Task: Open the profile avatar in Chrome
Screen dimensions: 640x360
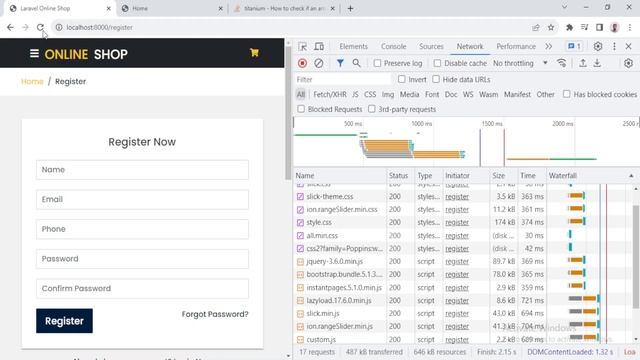Action: coord(615,27)
